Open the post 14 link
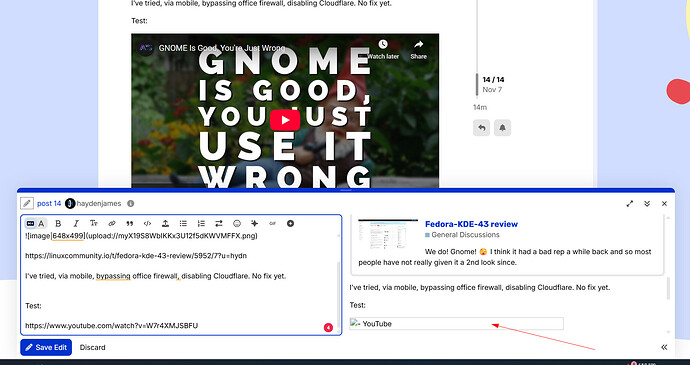Screen dimensions: 690x365 49,203
